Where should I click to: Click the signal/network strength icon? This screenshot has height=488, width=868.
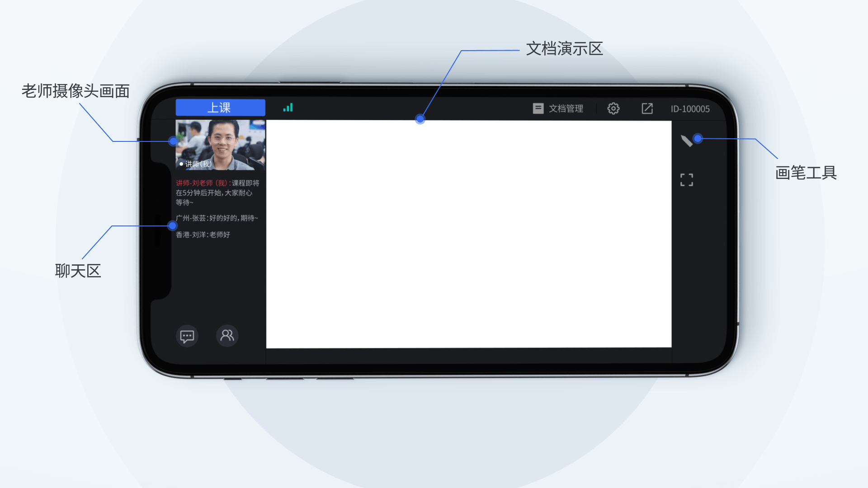pyautogui.click(x=288, y=107)
